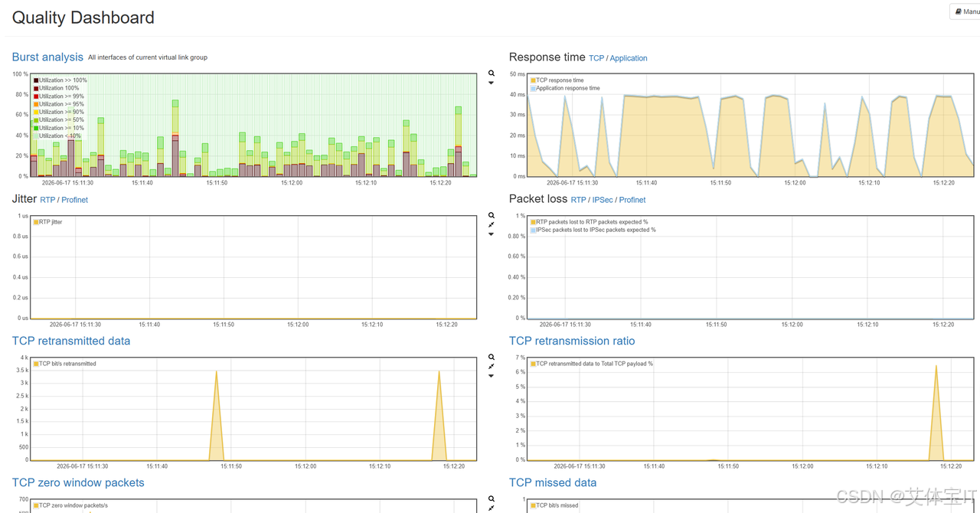Click magnifier beside TCP zero window packets chart

tap(492, 499)
